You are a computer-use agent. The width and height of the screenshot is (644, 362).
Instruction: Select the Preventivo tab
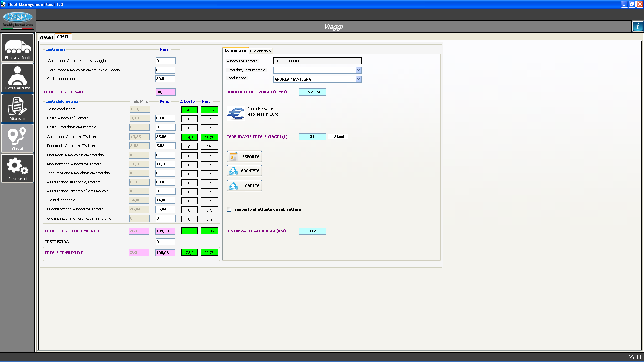(260, 51)
